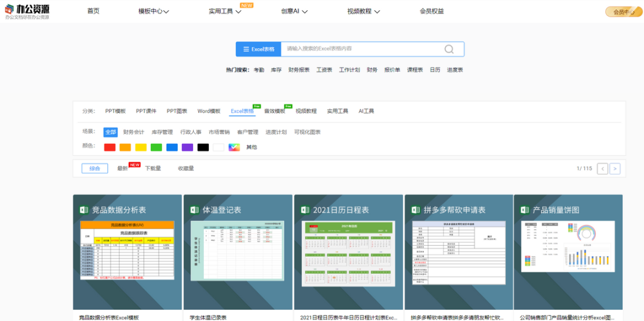This screenshot has width=644, height=321.
Task: Filter scene by 客户管理
Action: click(247, 132)
